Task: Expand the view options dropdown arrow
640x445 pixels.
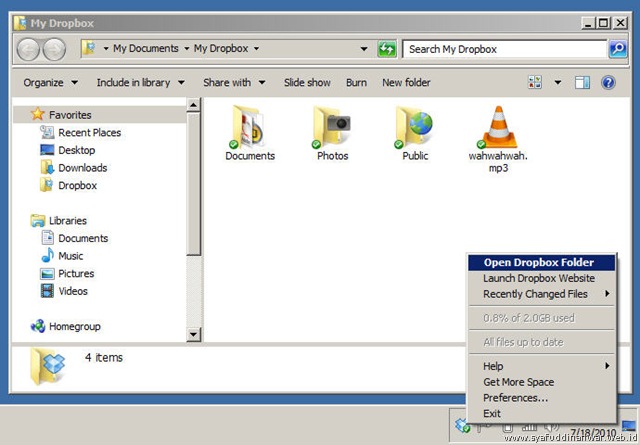Action: tap(558, 82)
